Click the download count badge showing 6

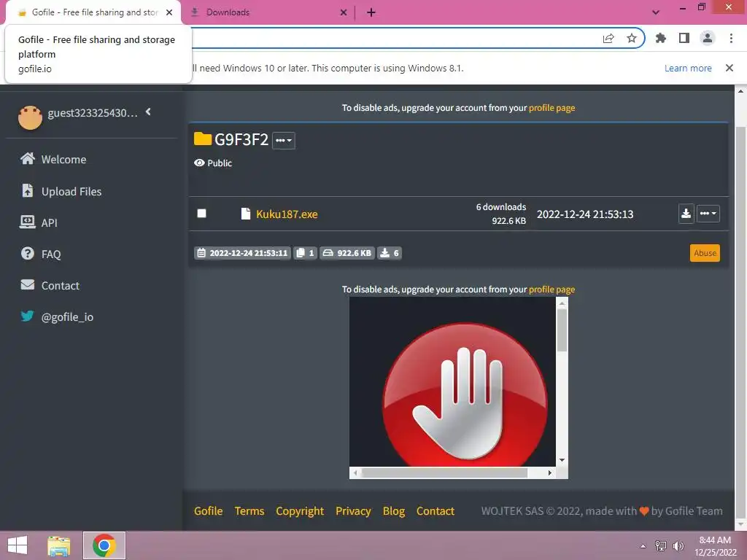coord(390,253)
